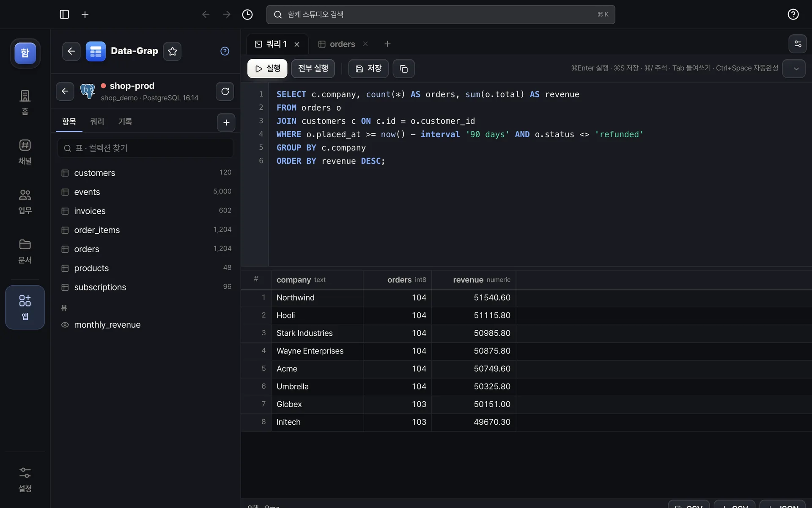Open the Data-Grap help question icon
This screenshot has width=812, height=508.
tap(225, 51)
